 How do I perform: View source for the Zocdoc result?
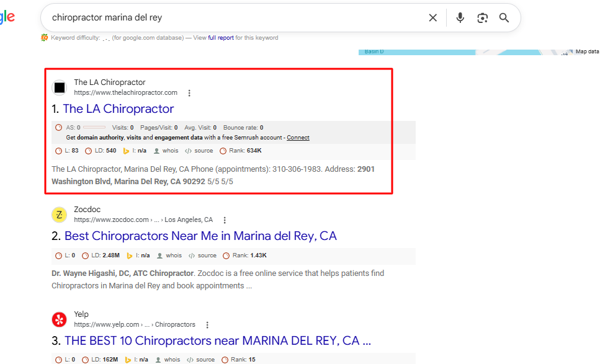tap(202, 255)
